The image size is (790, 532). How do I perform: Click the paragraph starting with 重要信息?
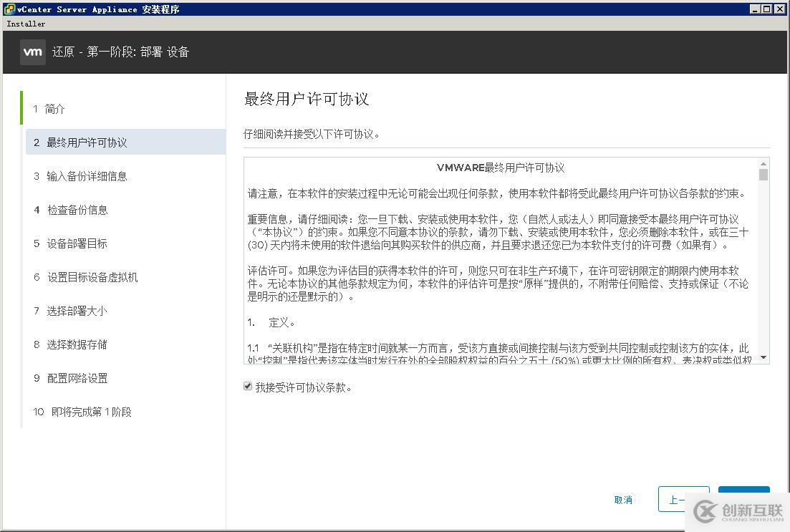click(498, 232)
